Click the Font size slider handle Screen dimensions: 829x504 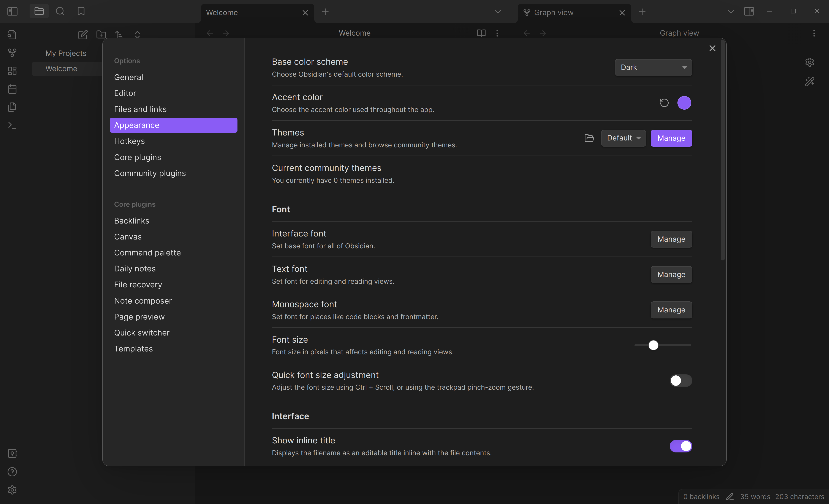[x=653, y=345]
